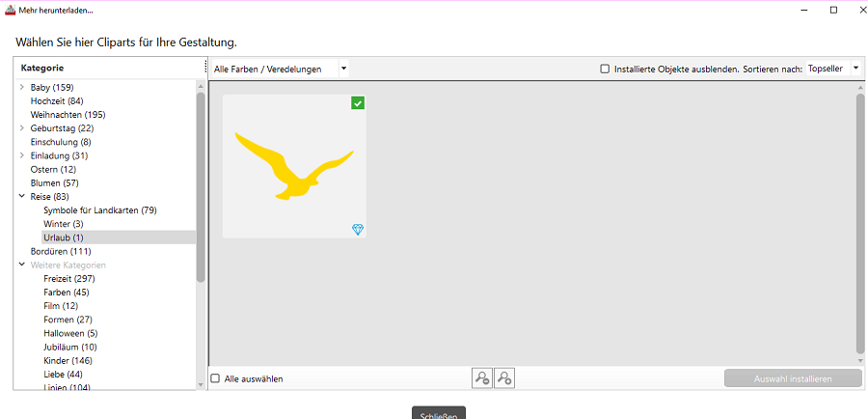Image resolution: width=868 pixels, height=419 pixels.
Task: Click the 'Auswahl installieren' button
Action: pos(793,379)
